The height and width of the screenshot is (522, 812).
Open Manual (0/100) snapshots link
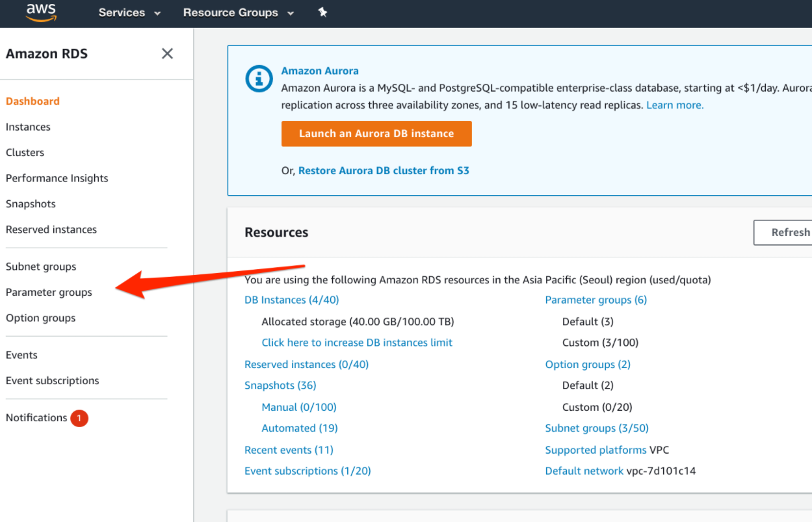[x=299, y=408]
